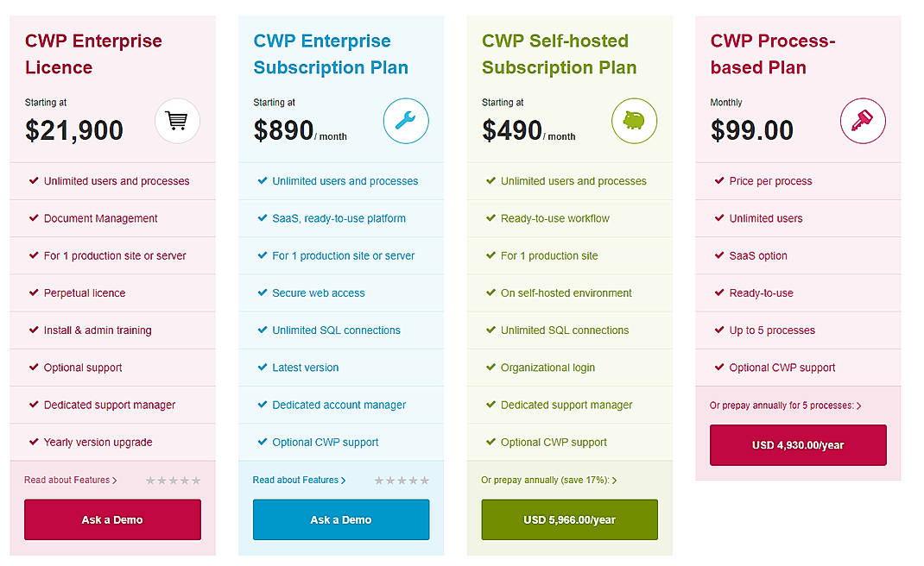924x566 pixels.
Task: Click the shopping cart icon
Action: (177, 121)
